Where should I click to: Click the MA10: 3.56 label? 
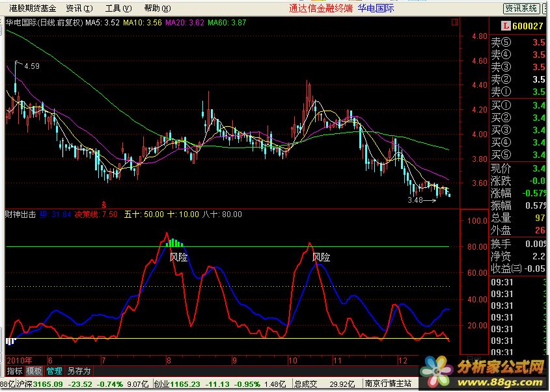pyautogui.click(x=143, y=23)
